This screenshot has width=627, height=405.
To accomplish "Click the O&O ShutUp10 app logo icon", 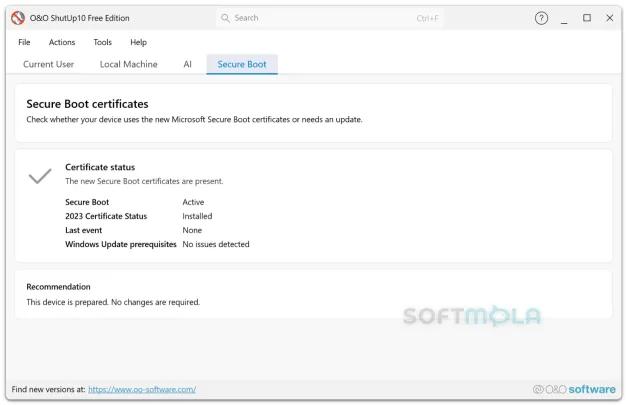I will [x=18, y=18].
